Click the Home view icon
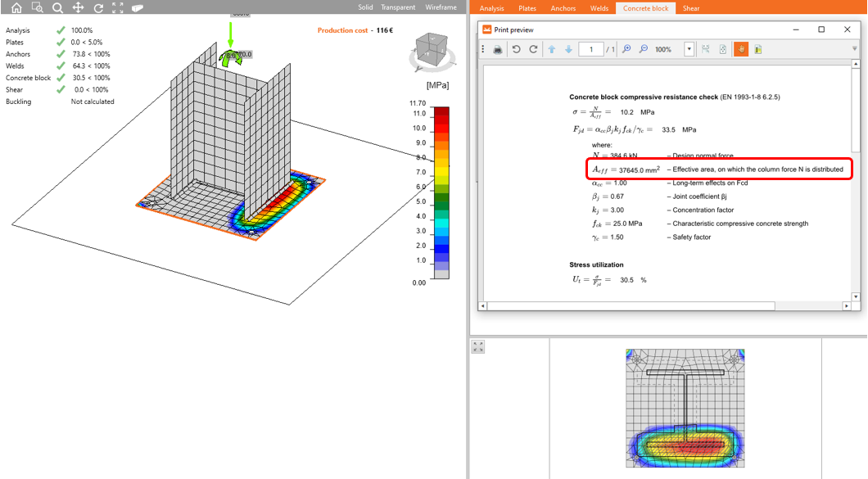 point(16,8)
